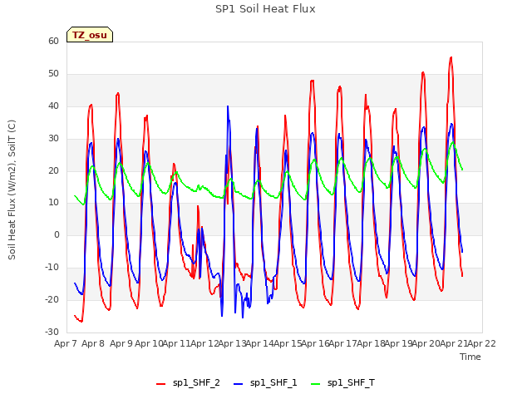Click the 40 y-axis tick label
The height and width of the screenshot is (399, 532).
tap(53, 106)
